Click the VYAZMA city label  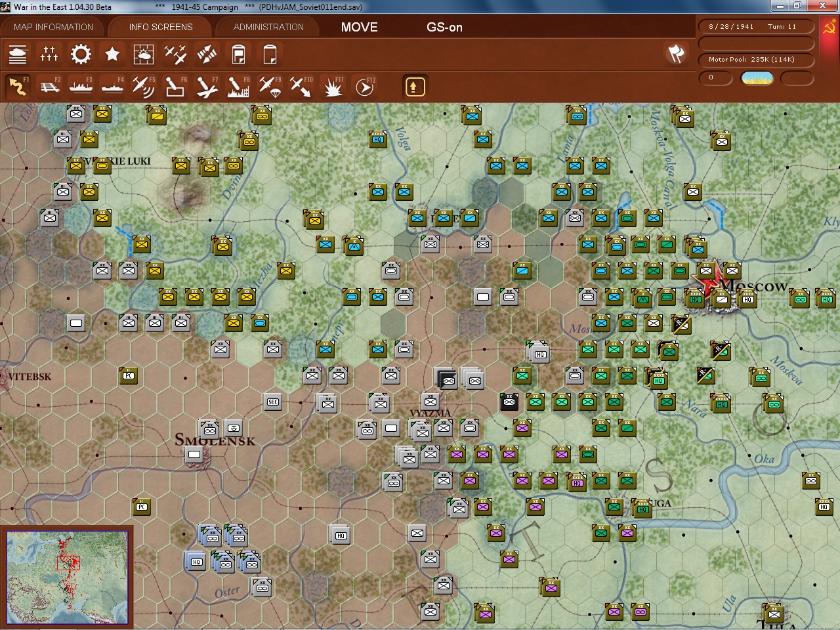pyautogui.click(x=430, y=413)
